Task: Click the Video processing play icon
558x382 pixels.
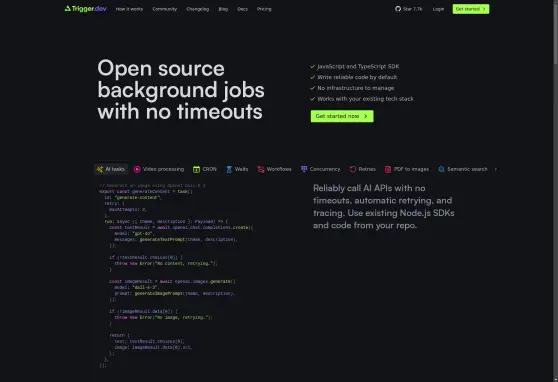Action: [137, 169]
